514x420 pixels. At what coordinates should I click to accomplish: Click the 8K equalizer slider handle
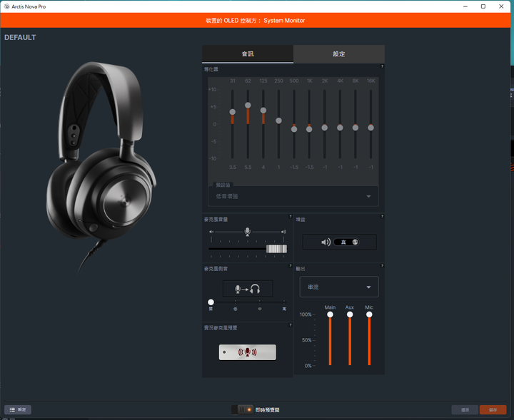(356, 128)
